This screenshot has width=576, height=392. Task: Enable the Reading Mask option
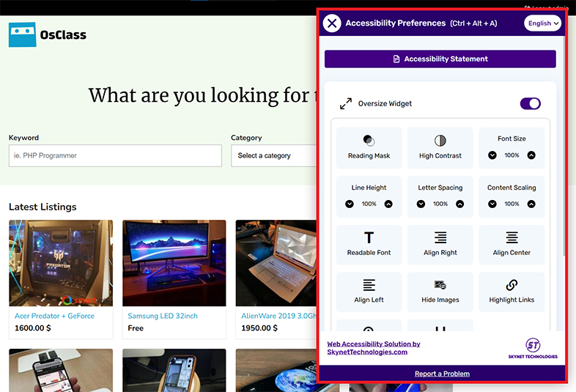click(x=369, y=148)
